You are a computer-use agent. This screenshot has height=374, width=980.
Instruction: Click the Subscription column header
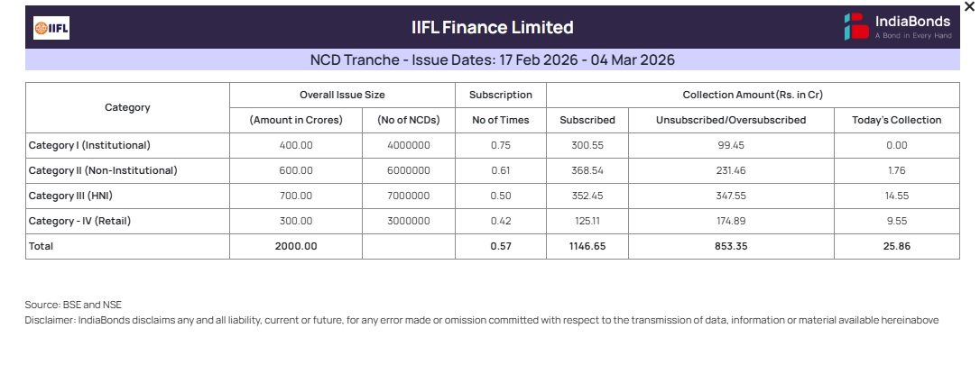click(501, 95)
